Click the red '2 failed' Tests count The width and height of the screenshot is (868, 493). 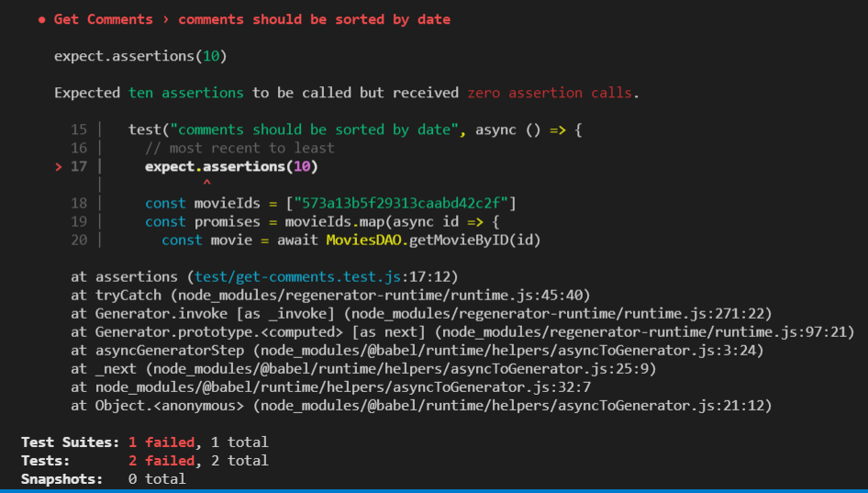161,460
